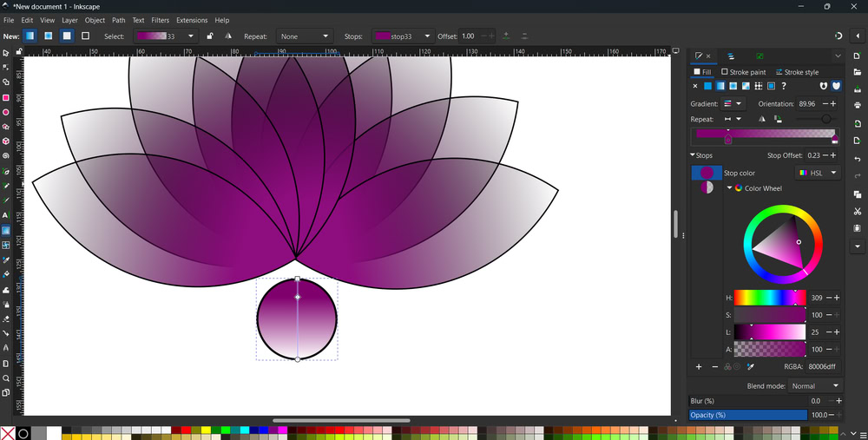The image size is (868, 440).
Task: Add a new gradient stop with plus button
Action: coord(699,367)
